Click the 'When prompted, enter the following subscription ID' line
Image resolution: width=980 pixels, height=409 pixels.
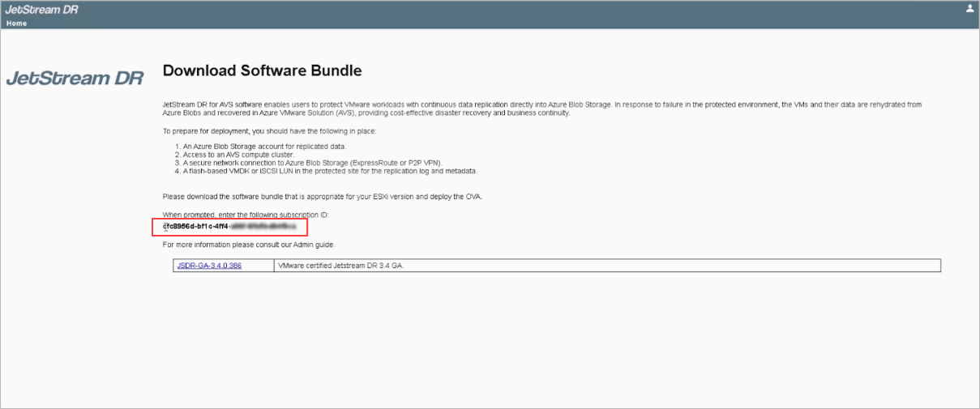click(246, 215)
